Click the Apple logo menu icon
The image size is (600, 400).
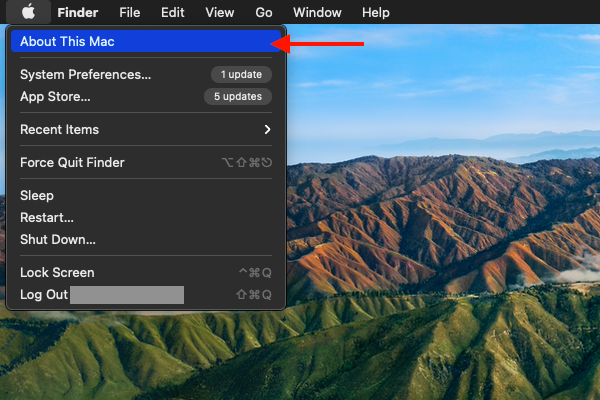pyautogui.click(x=28, y=12)
